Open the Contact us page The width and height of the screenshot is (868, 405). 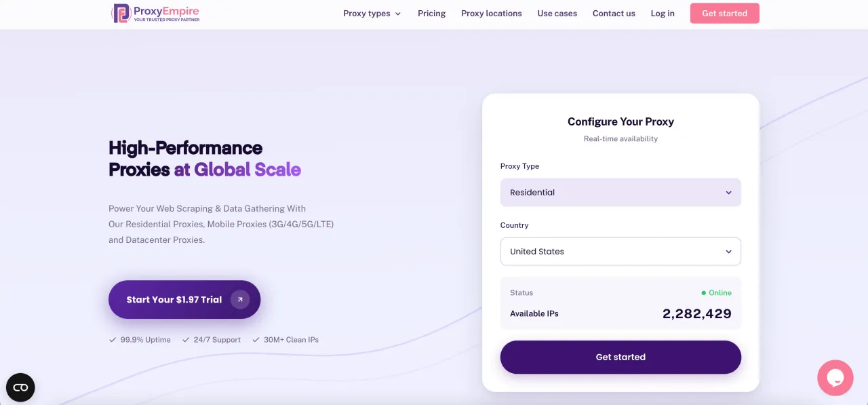click(x=614, y=14)
